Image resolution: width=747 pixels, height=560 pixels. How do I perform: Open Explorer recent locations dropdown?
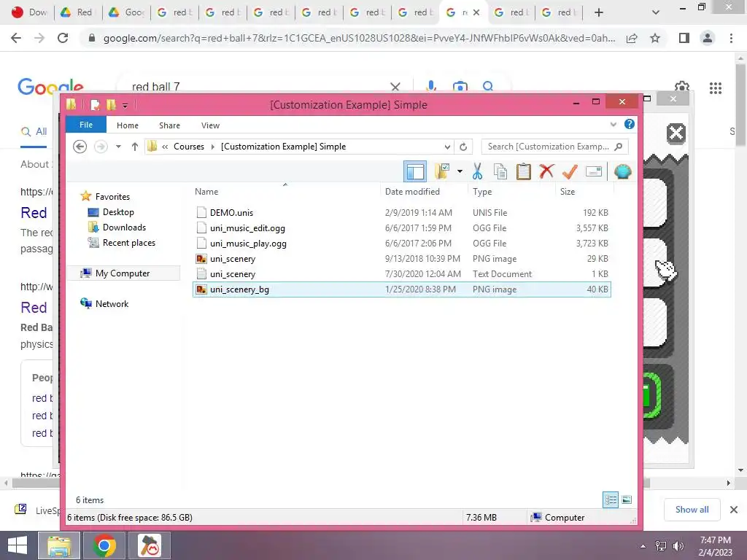click(x=118, y=147)
